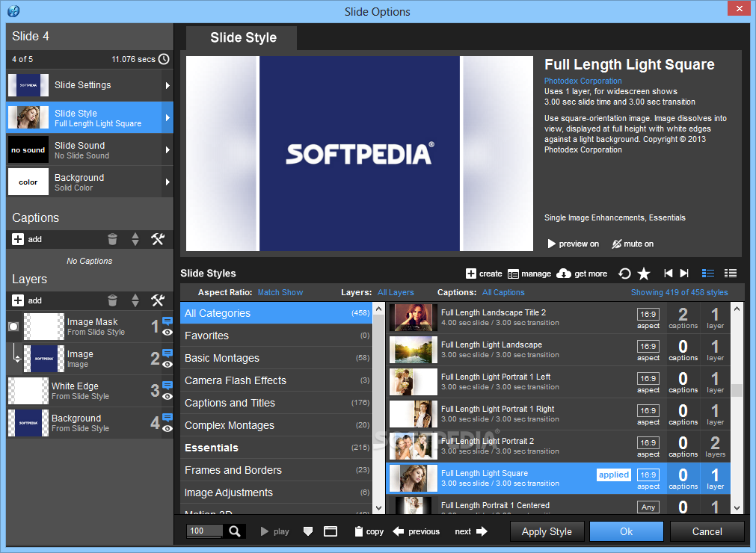The height and width of the screenshot is (553, 756).
Task: Select Basic Montages category
Action: 276,358
